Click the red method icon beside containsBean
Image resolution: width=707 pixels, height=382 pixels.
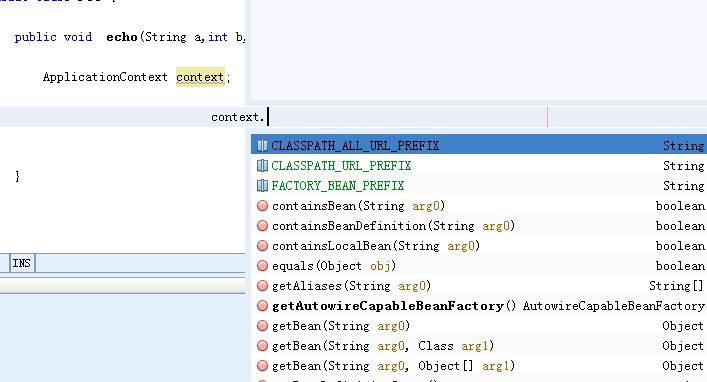(x=262, y=206)
